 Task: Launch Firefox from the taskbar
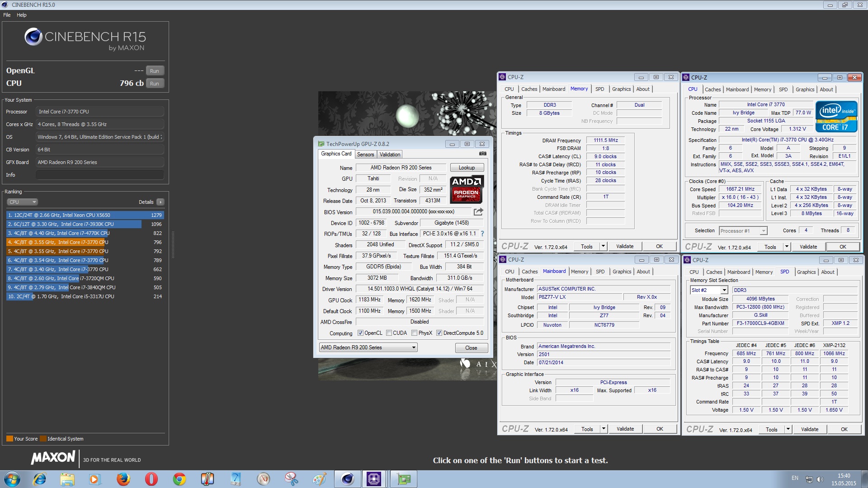(x=123, y=479)
